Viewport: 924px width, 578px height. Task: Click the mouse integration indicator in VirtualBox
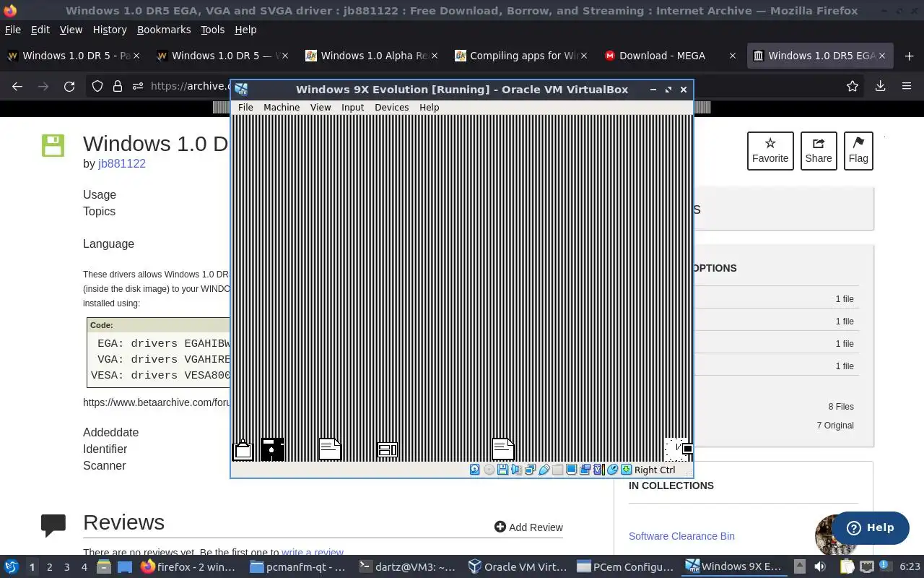(612, 470)
